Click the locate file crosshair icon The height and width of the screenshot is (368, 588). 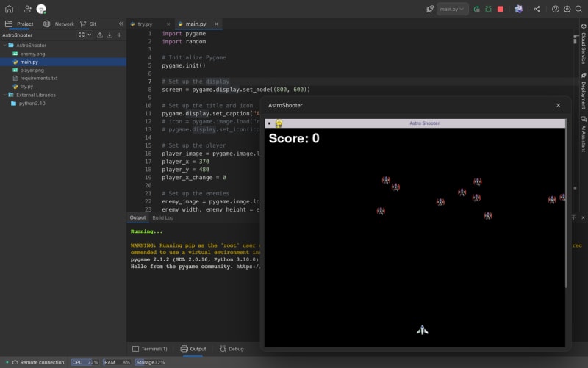click(x=81, y=35)
